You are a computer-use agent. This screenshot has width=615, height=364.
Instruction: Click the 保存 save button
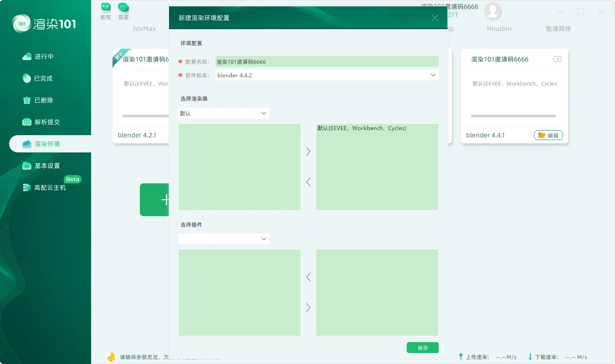[x=423, y=348]
